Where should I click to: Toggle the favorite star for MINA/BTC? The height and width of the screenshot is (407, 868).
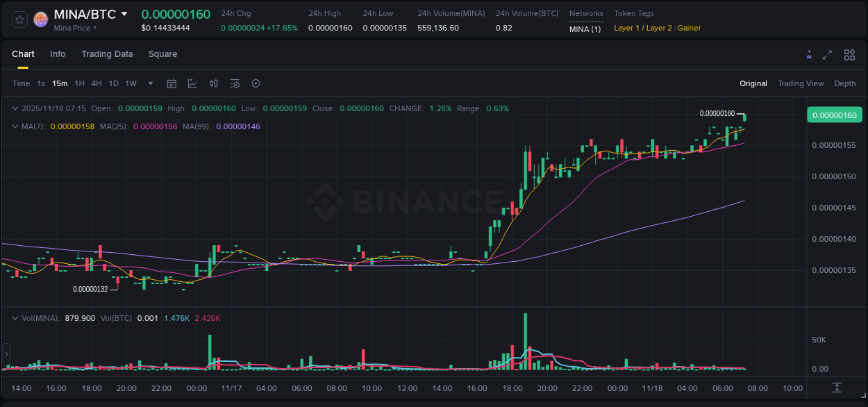pyautogui.click(x=19, y=19)
